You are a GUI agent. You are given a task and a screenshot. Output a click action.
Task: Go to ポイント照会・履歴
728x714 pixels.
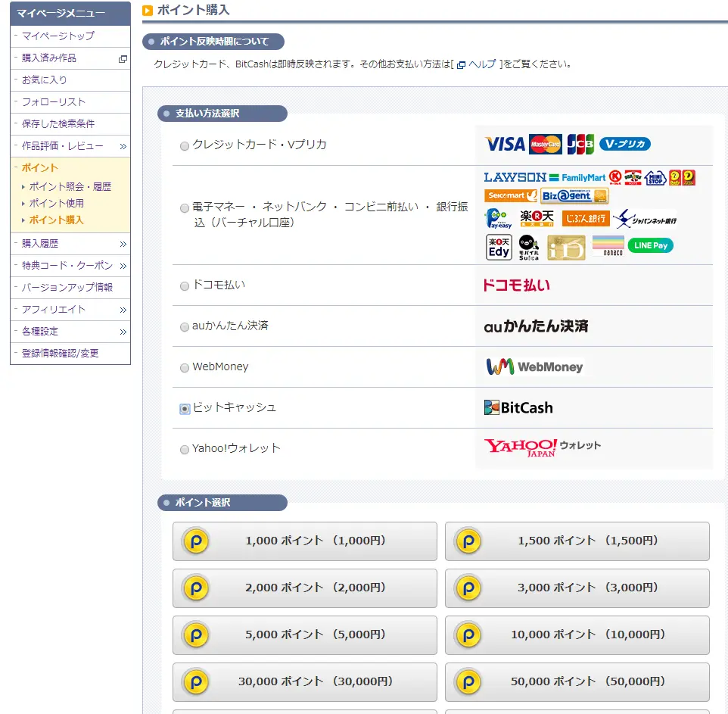click(x=70, y=187)
